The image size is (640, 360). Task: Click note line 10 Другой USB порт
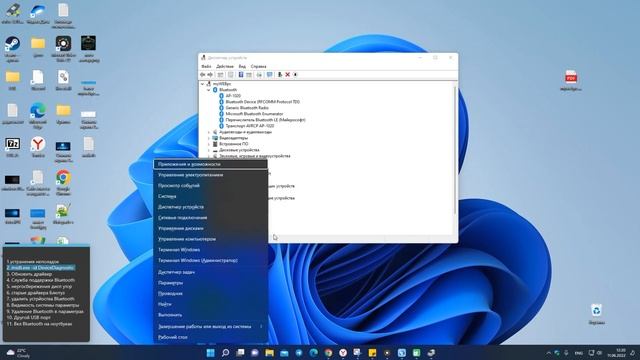click(x=28, y=318)
